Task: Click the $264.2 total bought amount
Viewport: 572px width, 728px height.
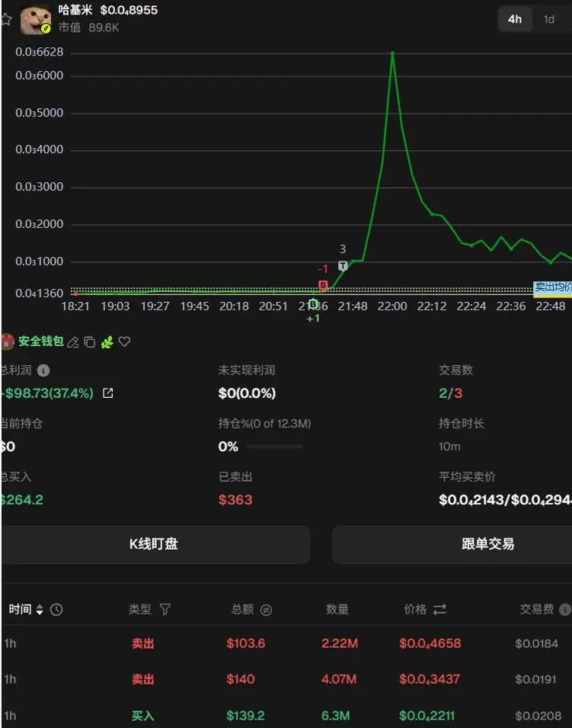Action: (x=22, y=500)
